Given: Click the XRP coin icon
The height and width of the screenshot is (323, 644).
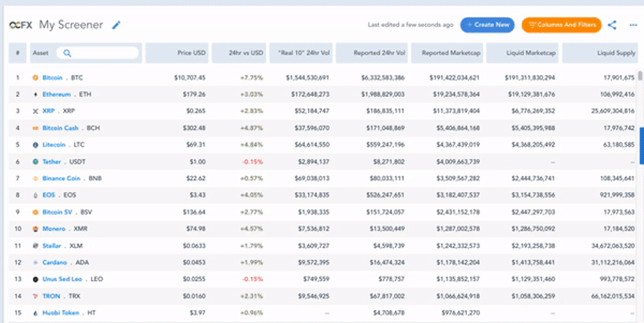Looking at the screenshot, I should click(35, 111).
